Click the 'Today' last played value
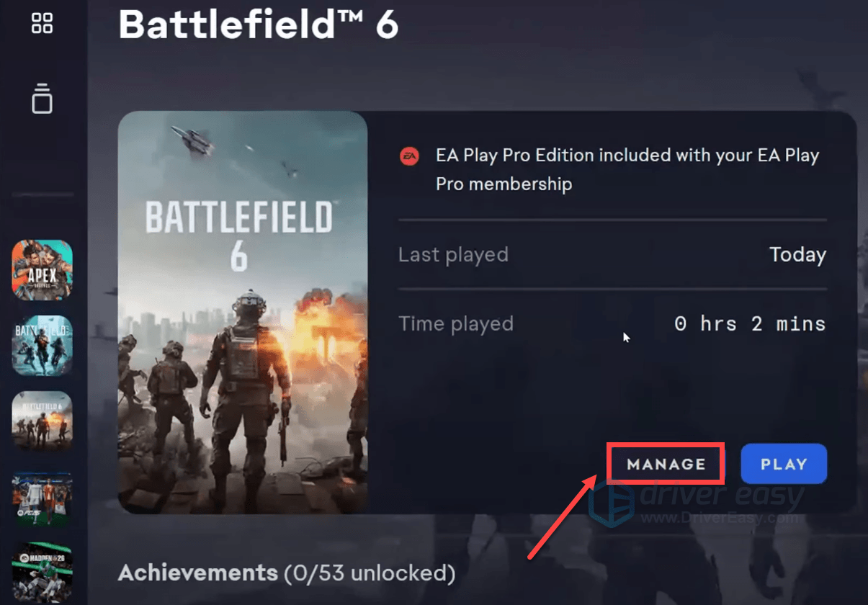The width and height of the screenshot is (868, 605). click(797, 255)
